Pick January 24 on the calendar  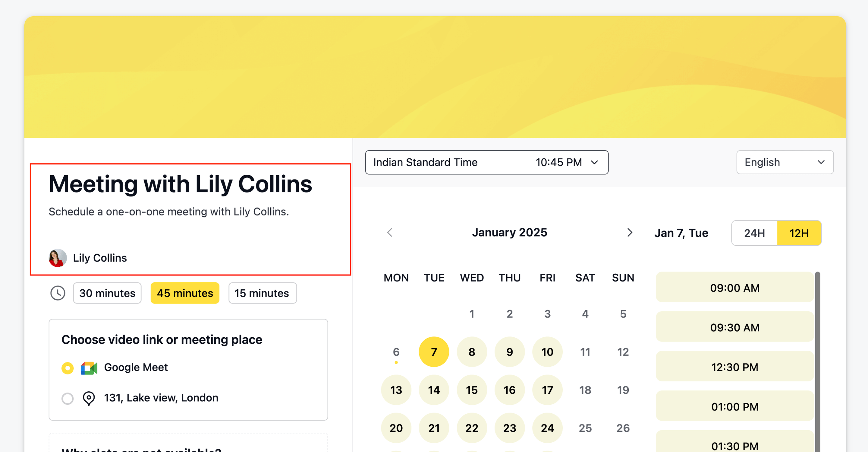click(x=547, y=428)
